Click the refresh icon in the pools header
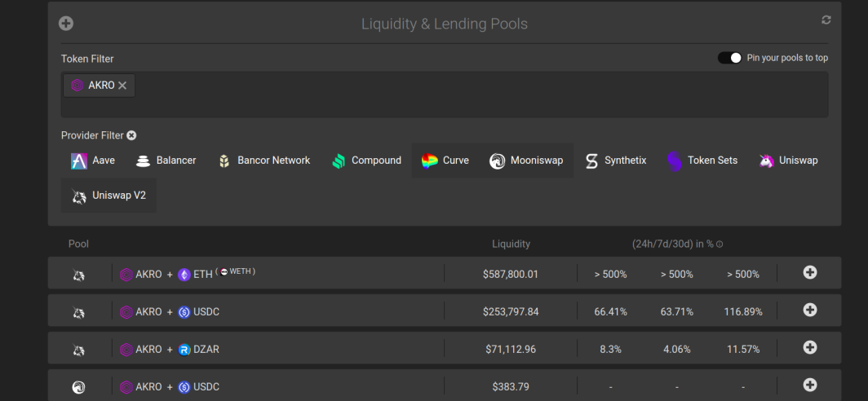The height and width of the screenshot is (401, 868). (826, 20)
